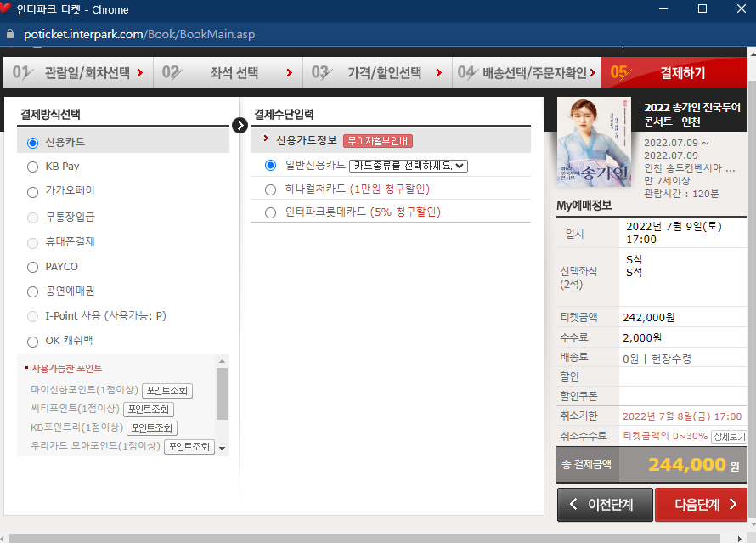Click the 송가인 concert poster thumbnail

(x=594, y=142)
